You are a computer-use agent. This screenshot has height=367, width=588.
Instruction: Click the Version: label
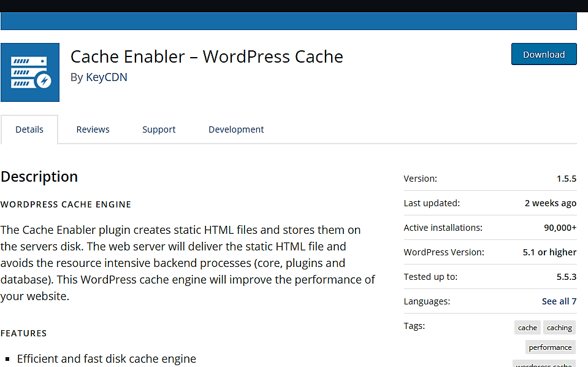(421, 179)
